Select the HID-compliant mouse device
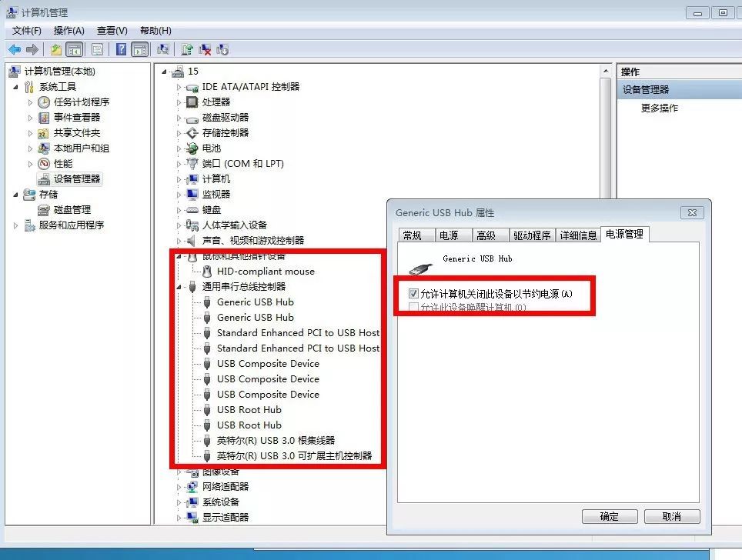 (266, 272)
